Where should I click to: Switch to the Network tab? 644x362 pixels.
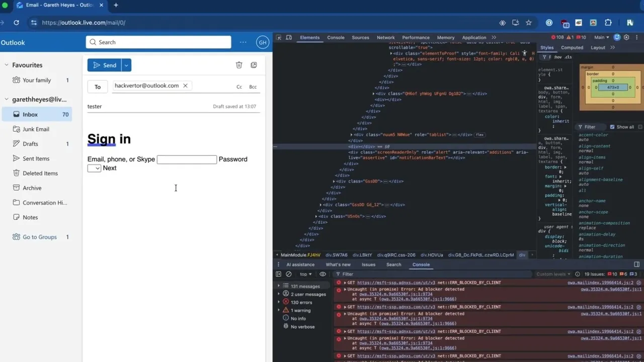tap(386, 37)
